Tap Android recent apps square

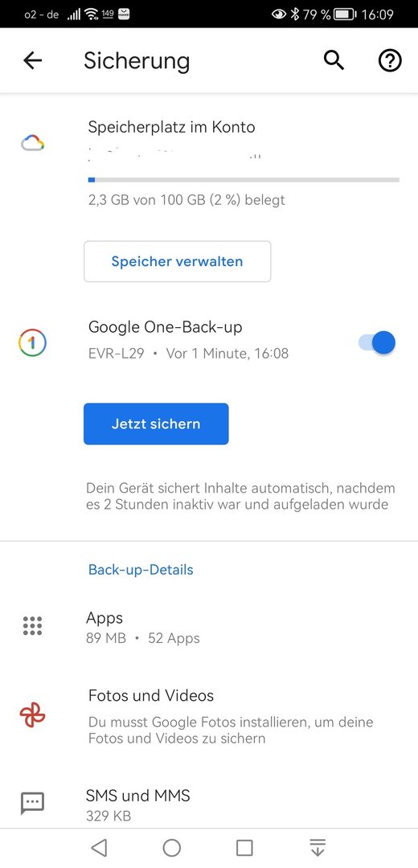click(x=244, y=848)
